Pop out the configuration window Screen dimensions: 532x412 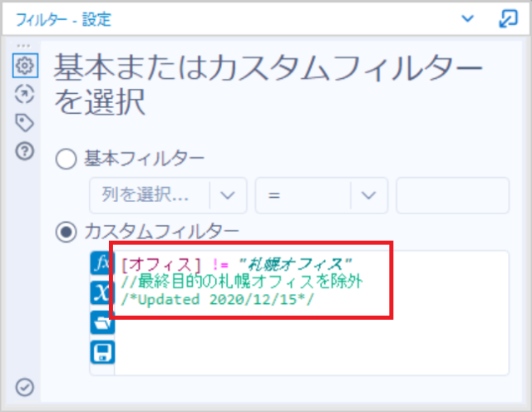tap(508, 18)
